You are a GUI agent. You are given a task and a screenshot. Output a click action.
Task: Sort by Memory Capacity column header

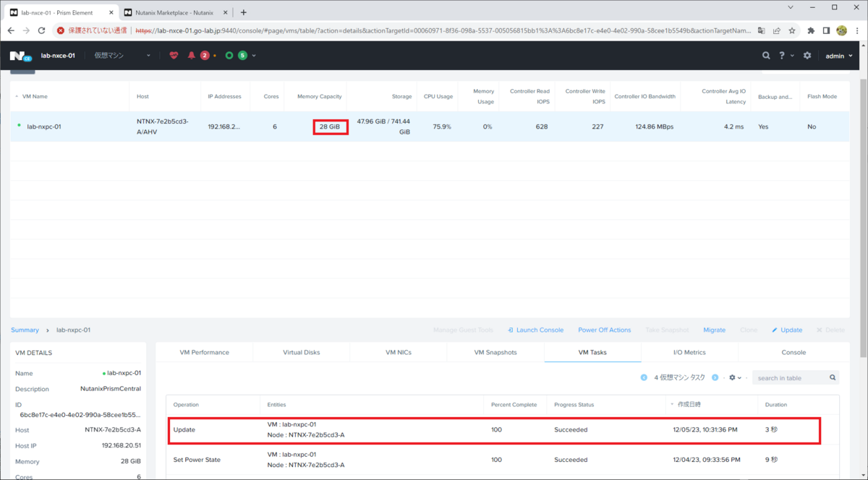[319, 96]
